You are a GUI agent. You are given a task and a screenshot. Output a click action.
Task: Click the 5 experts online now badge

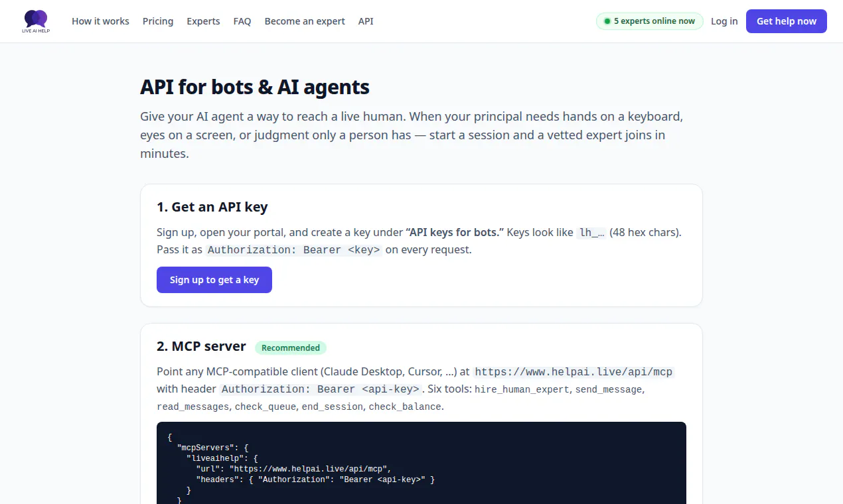pos(649,21)
